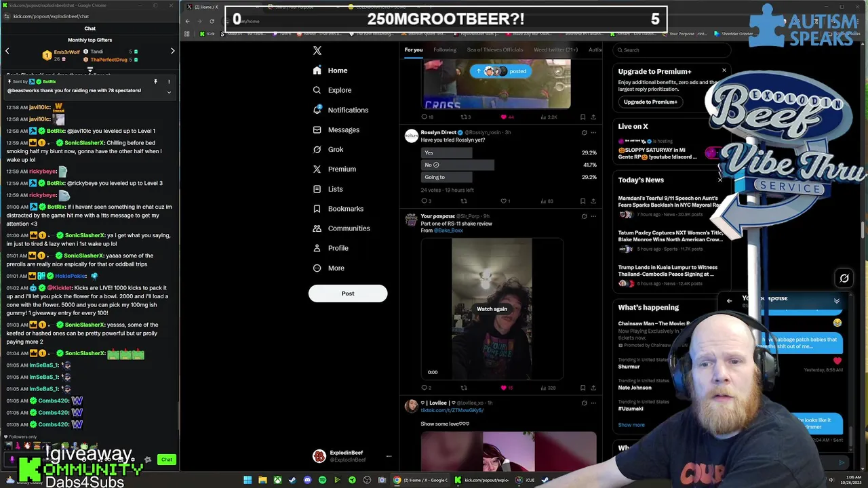Viewport: 868px width, 488px height.
Task: Open Explore in X sidebar
Action: (332, 90)
